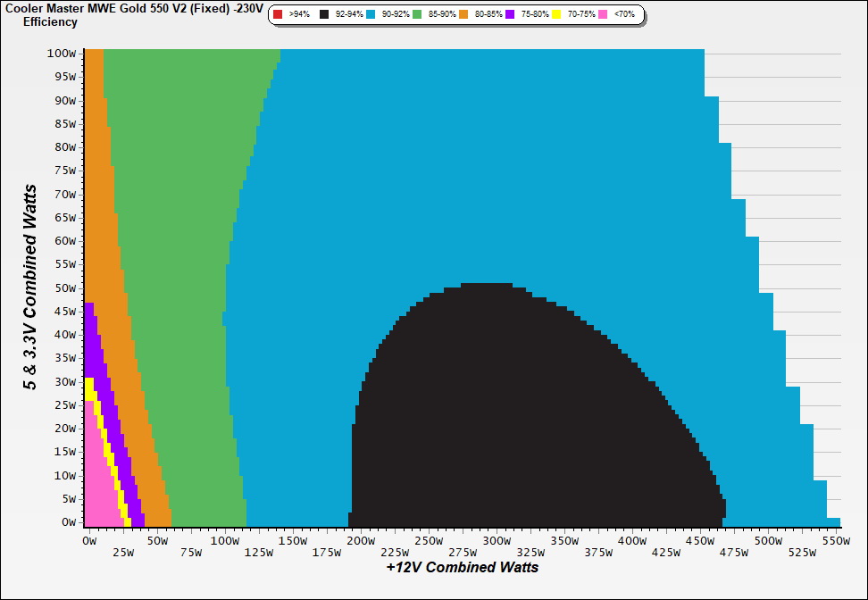Pick the green 85-90% legend swatch
868x600 pixels.
click(417, 15)
